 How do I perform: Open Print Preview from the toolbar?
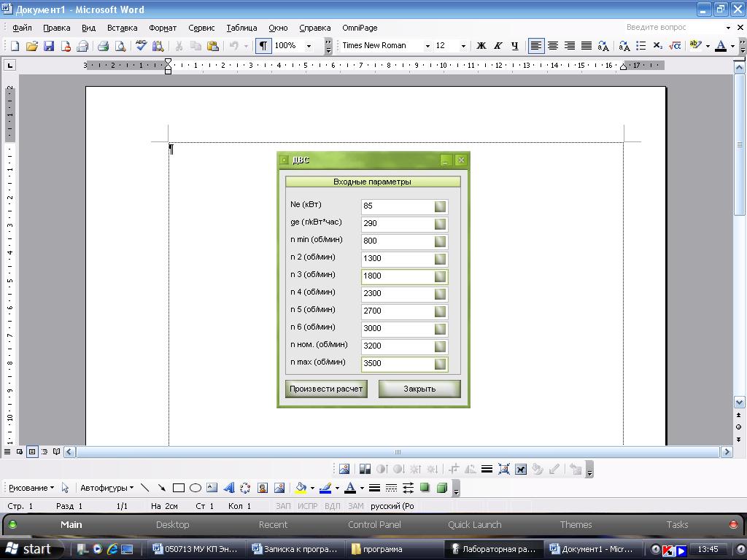tap(120, 46)
